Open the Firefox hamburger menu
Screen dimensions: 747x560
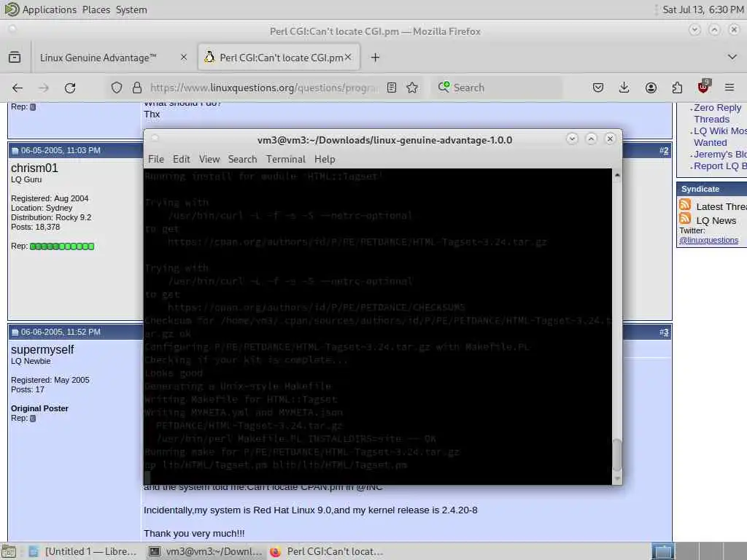[x=729, y=87]
